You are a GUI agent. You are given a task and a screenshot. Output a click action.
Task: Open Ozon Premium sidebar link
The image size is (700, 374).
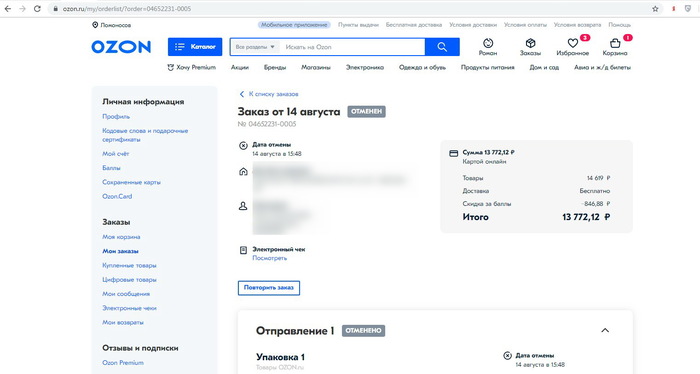[x=123, y=363]
